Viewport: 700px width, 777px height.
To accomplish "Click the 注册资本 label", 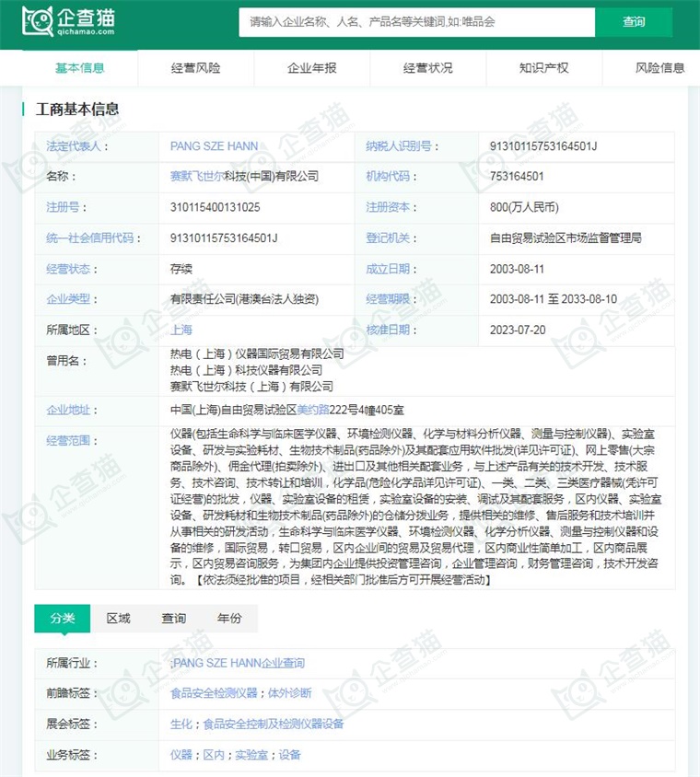I will point(388,207).
